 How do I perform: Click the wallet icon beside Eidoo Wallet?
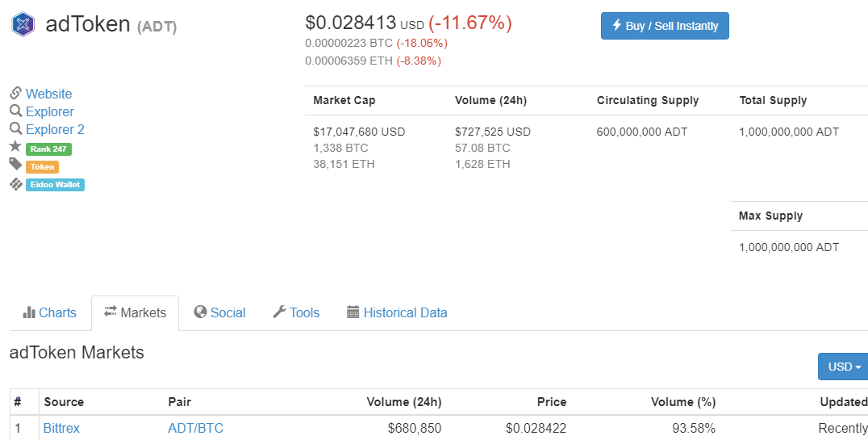pyautogui.click(x=15, y=184)
